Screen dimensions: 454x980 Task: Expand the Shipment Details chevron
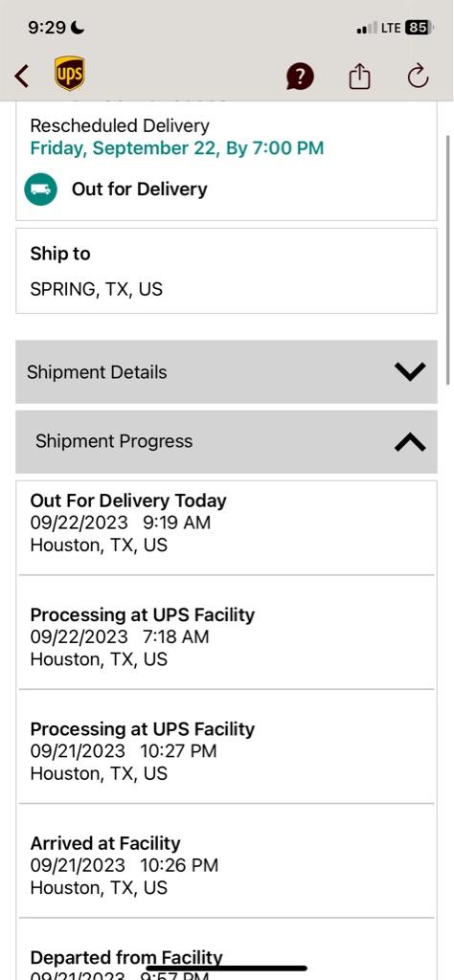[410, 372]
